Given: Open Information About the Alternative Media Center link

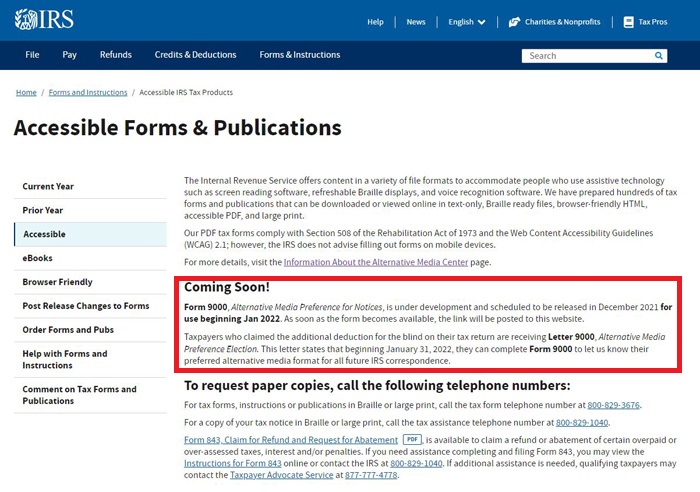Looking at the screenshot, I should pos(376,262).
